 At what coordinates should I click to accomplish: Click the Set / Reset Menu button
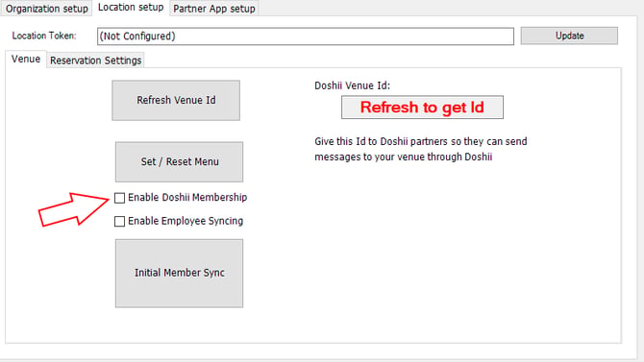point(179,161)
